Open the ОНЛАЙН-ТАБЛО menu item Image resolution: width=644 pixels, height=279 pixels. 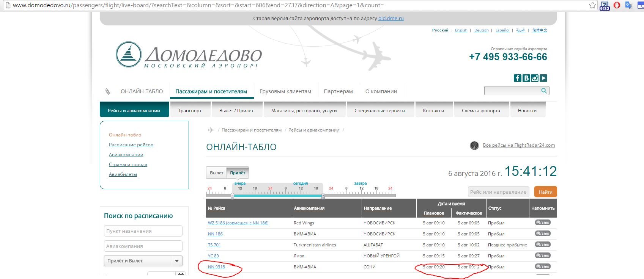[x=142, y=91]
